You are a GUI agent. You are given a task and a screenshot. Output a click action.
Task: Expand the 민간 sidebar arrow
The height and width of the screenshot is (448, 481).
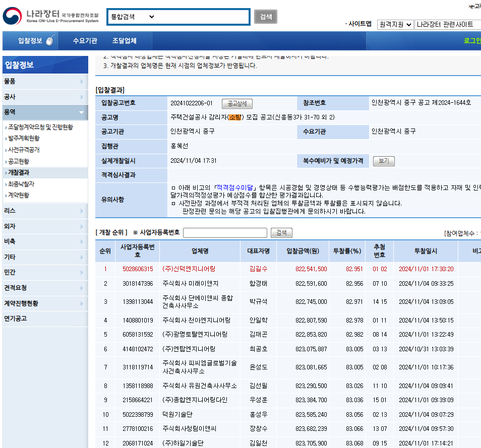click(x=82, y=272)
